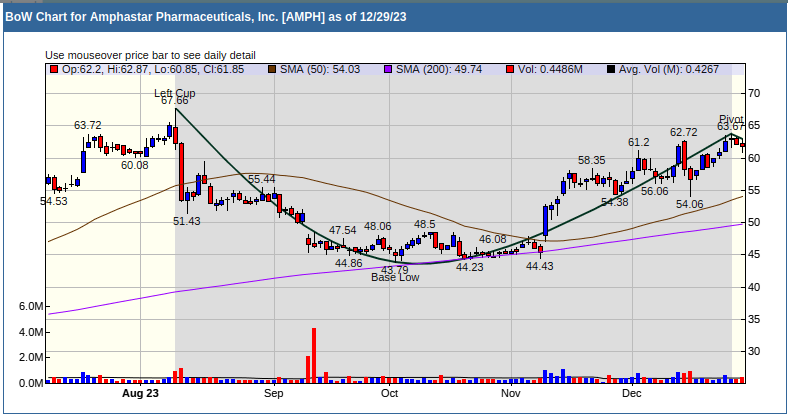The height and width of the screenshot is (416, 788).
Task: Click the 56.06 price label
Action: pyautogui.click(x=655, y=191)
